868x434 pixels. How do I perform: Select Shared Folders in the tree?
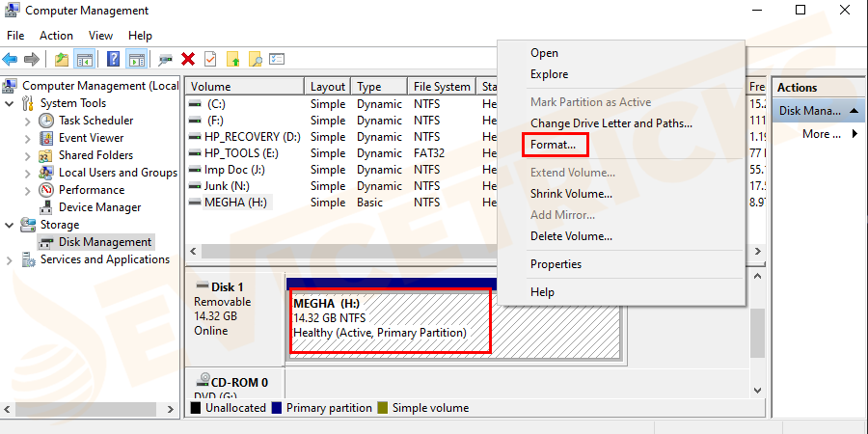(95, 155)
